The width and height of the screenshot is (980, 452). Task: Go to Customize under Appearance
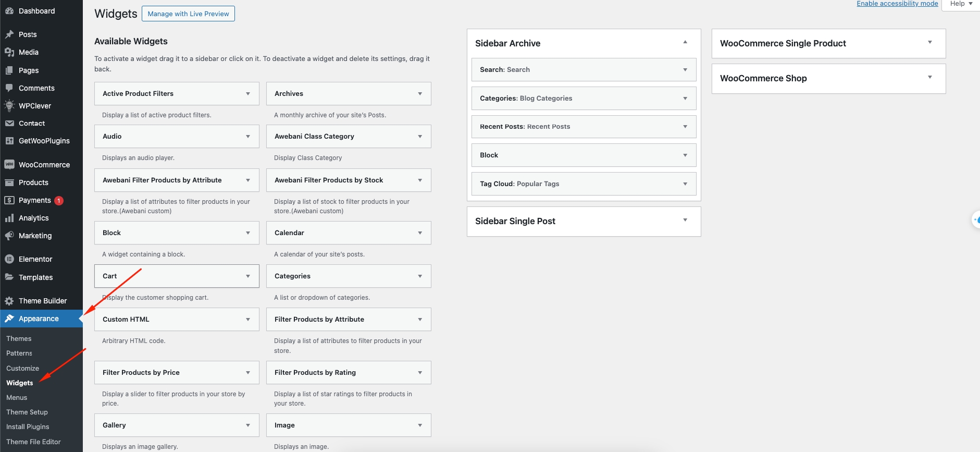click(x=22, y=368)
